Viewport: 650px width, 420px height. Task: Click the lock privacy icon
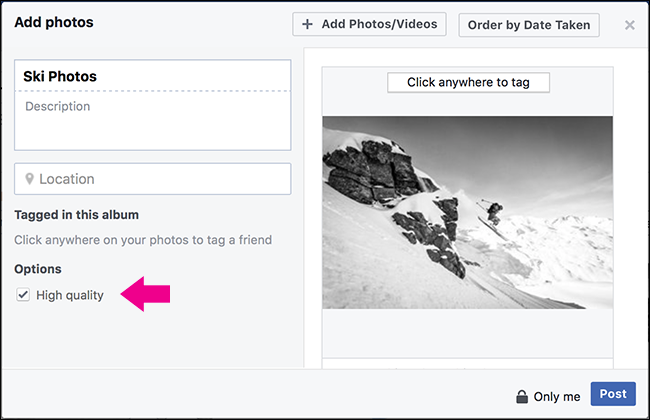[521, 397]
